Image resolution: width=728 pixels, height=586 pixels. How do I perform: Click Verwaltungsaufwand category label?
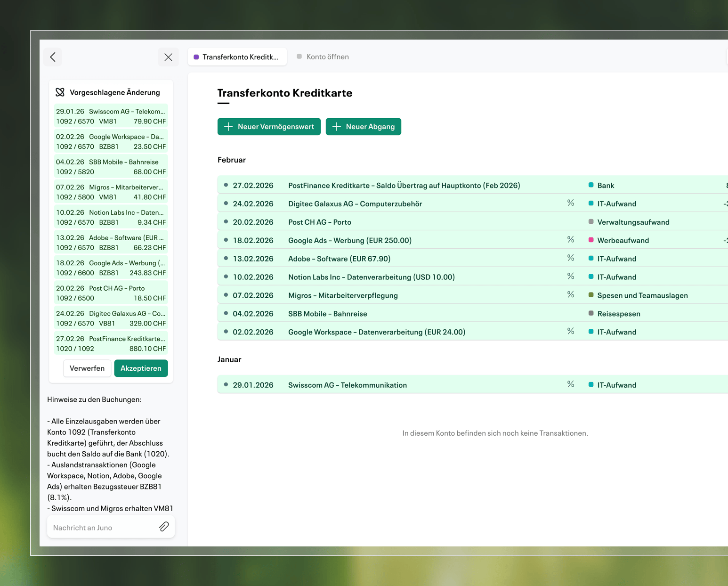[x=633, y=222]
